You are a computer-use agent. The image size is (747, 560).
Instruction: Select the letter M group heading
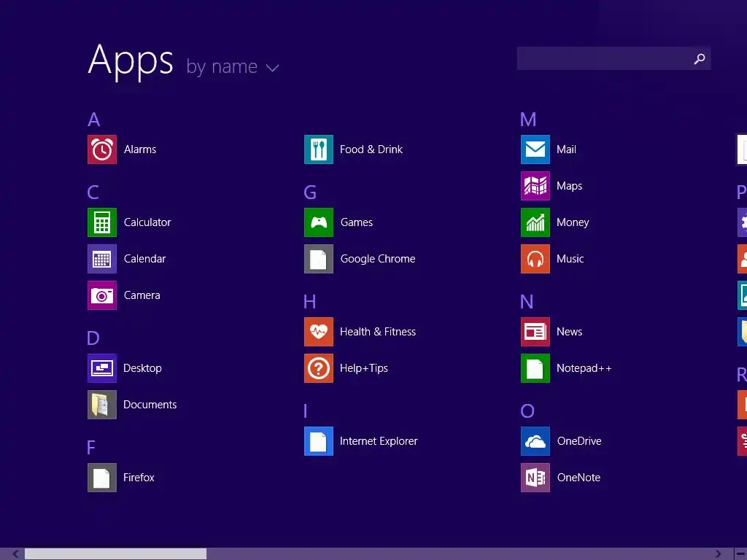(x=528, y=120)
